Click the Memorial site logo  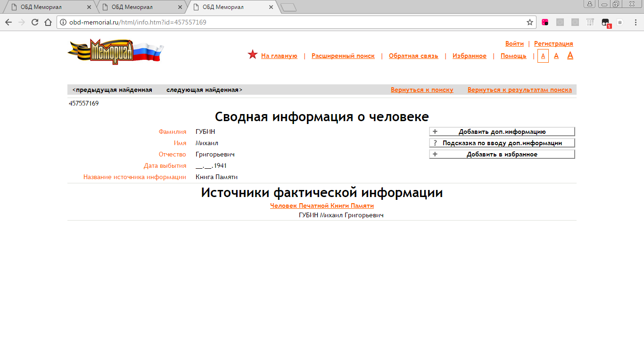pos(116,51)
